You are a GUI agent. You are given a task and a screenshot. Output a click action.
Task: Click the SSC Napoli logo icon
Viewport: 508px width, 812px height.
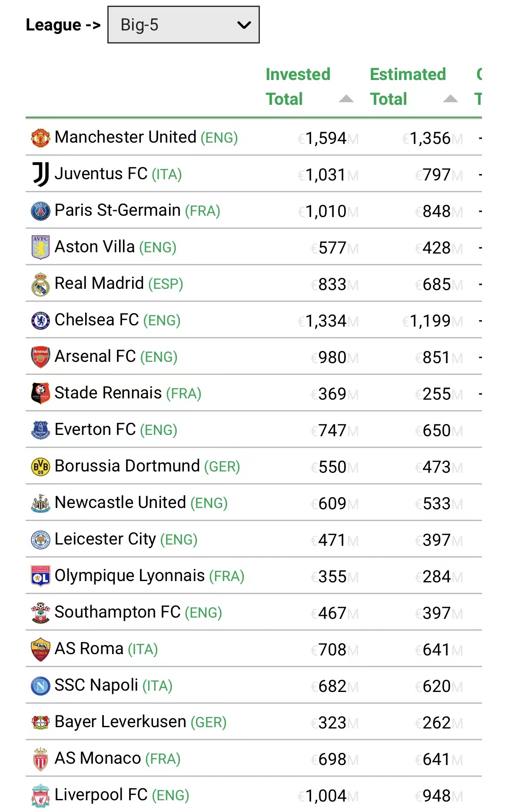[40, 686]
